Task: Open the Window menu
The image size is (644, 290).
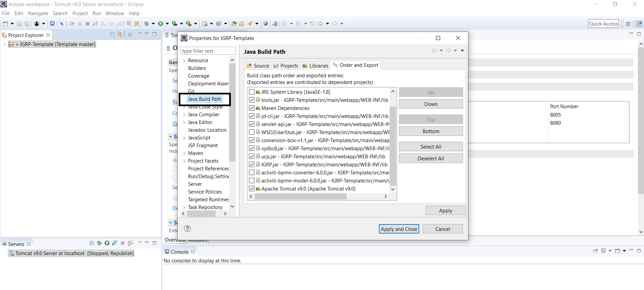Action: (x=115, y=13)
